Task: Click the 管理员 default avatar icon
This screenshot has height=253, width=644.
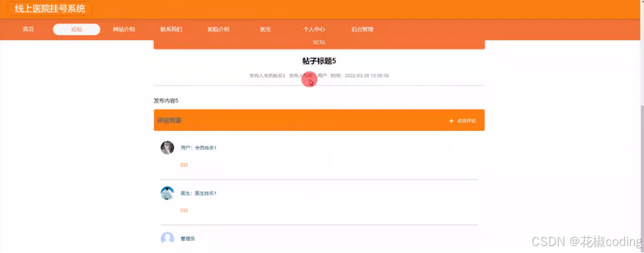Action: coord(167,238)
